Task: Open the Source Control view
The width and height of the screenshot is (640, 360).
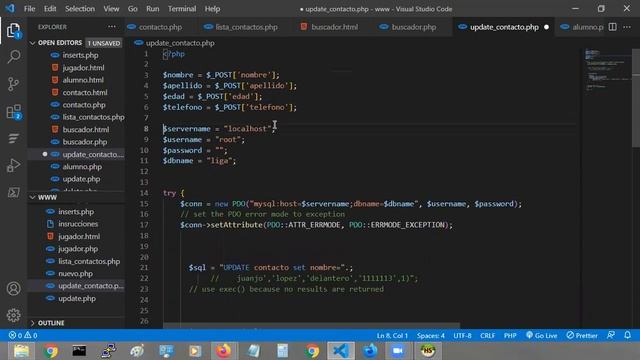Action: [13, 84]
